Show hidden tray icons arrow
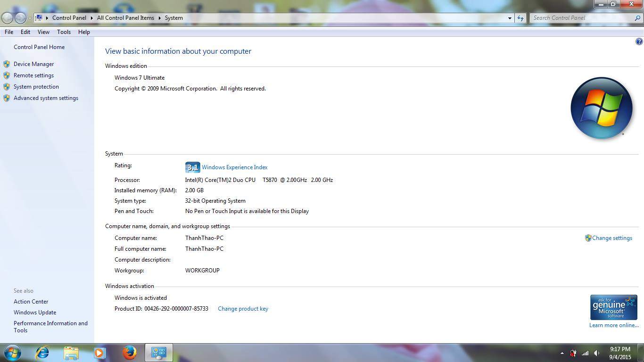 tap(562, 353)
